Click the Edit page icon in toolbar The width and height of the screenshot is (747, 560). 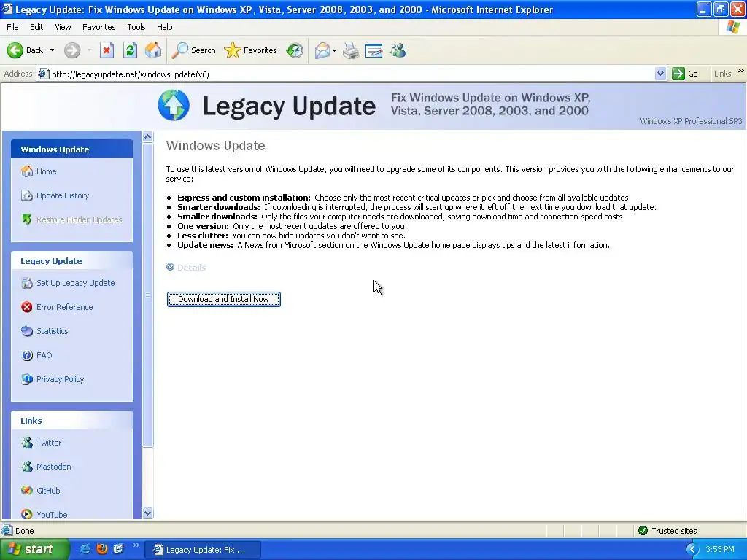pyautogui.click(x=374, y=50)
